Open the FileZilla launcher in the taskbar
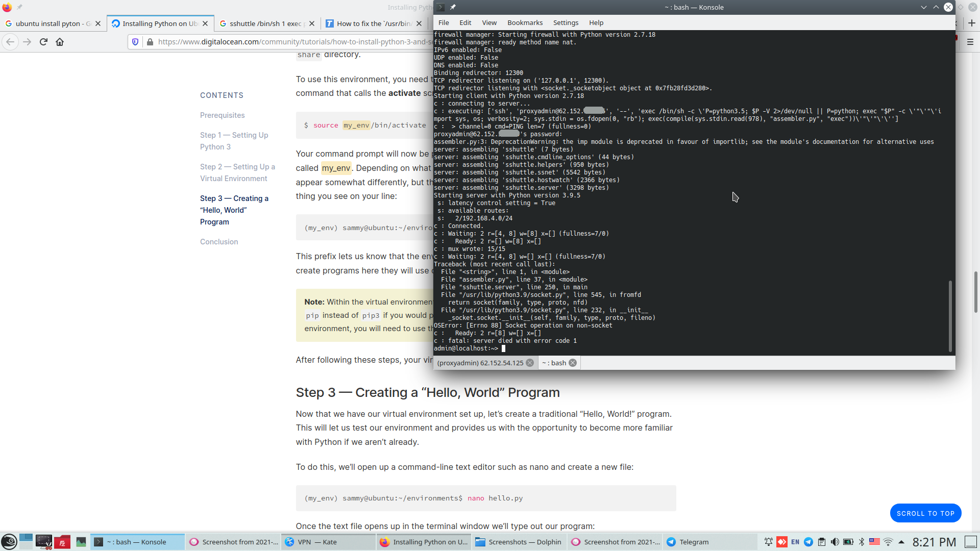Viewport: 980px width, 551px height. (62, 542)
